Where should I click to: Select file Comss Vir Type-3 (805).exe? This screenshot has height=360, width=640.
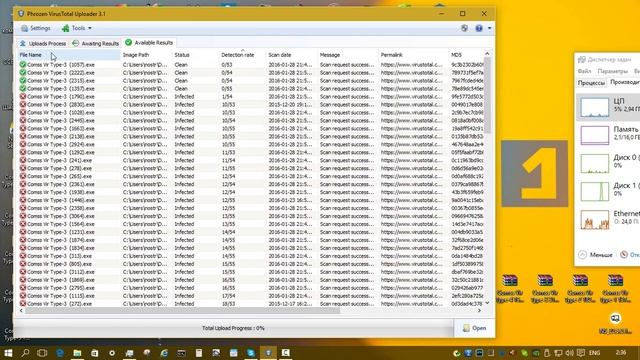point(60,264)
